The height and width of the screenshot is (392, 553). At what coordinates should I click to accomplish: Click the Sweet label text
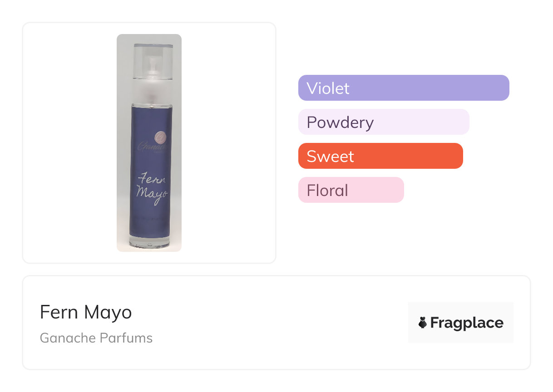tap(330, 157)
